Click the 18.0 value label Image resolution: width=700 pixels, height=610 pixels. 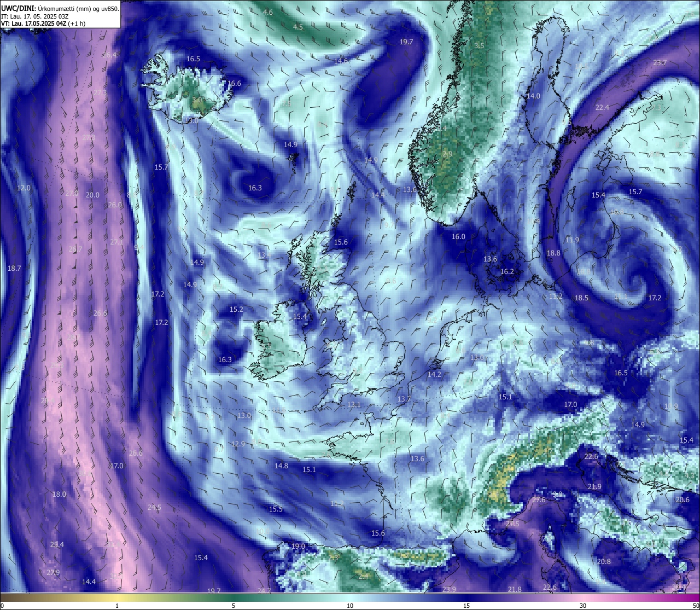click(59, 494)
